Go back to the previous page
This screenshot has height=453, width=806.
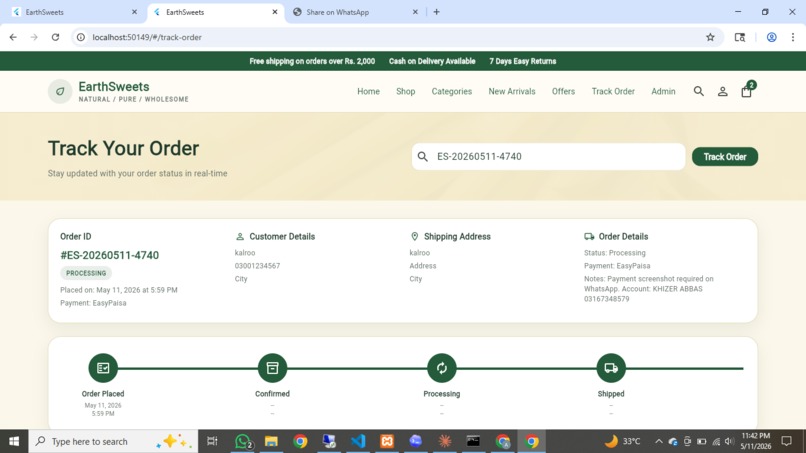(x=13, y=37)
